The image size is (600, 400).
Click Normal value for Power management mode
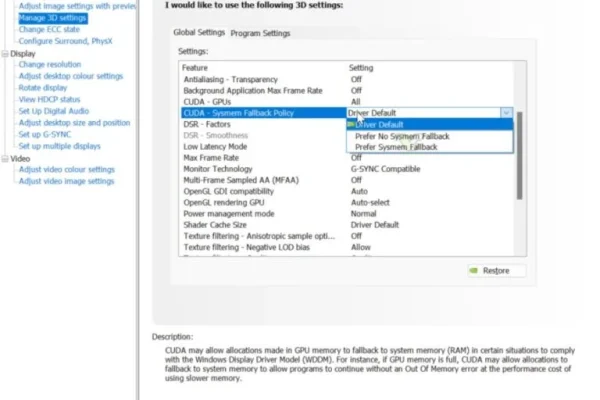coord(364,214)
